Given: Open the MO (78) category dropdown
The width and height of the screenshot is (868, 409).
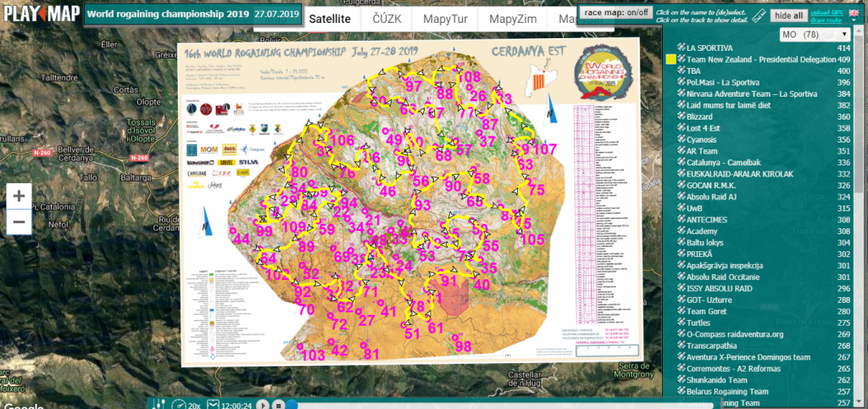Looking at the screenshot, I should click(815, 35).
